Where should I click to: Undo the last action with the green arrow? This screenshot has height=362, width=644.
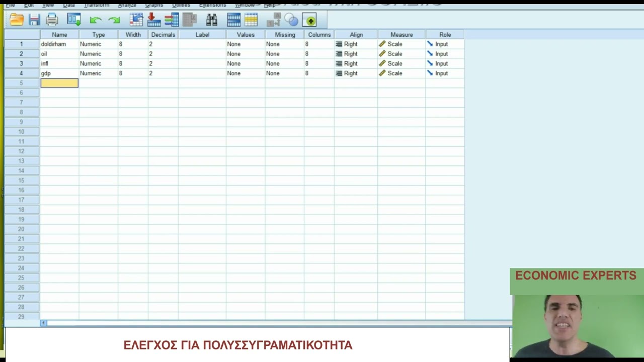[96, 20]
